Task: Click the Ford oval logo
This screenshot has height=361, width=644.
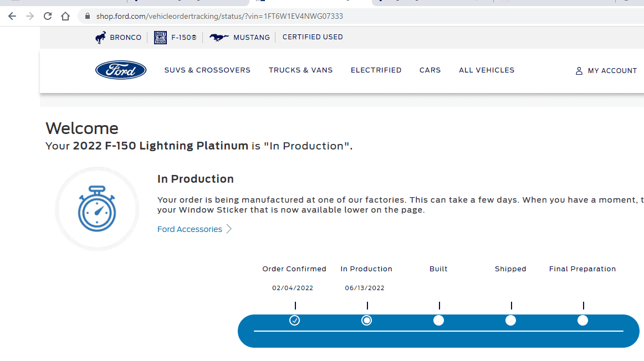Action: [x=121, y=70]
